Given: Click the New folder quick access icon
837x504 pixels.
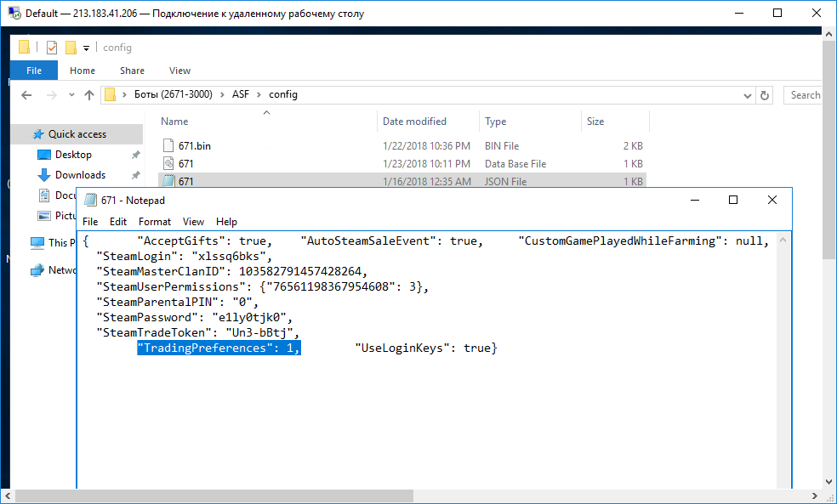Looking at the screenshot, I should [x=71, y=48].
